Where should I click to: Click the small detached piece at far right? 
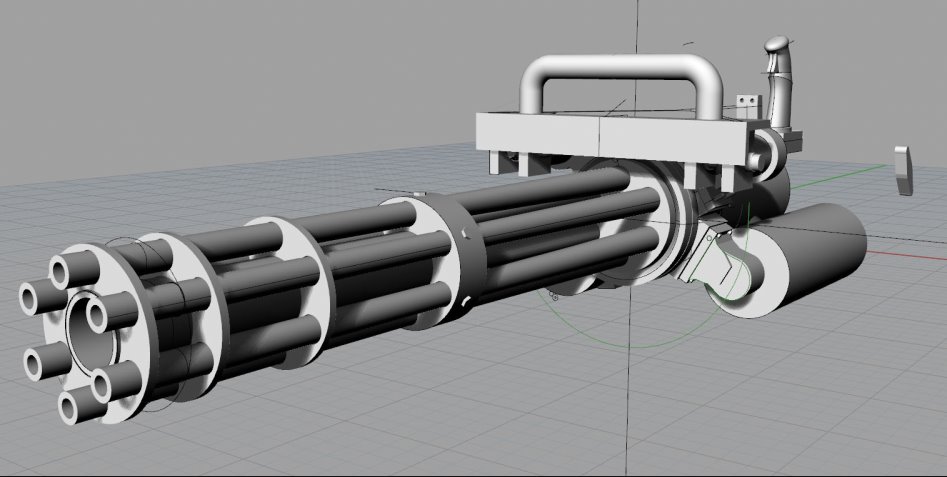[904, 169]
